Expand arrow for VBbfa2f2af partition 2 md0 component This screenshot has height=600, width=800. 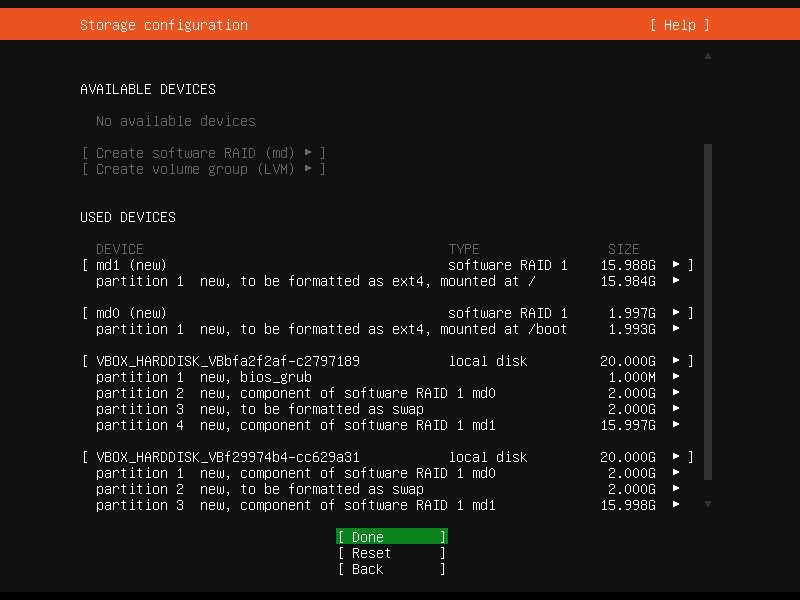676,392
